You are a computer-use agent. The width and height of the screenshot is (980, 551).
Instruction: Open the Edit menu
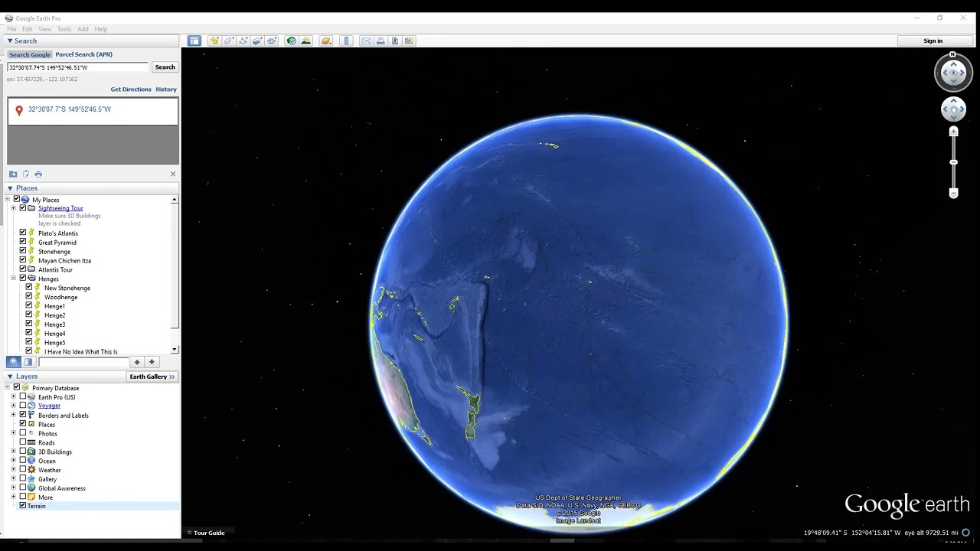(28, 29)
